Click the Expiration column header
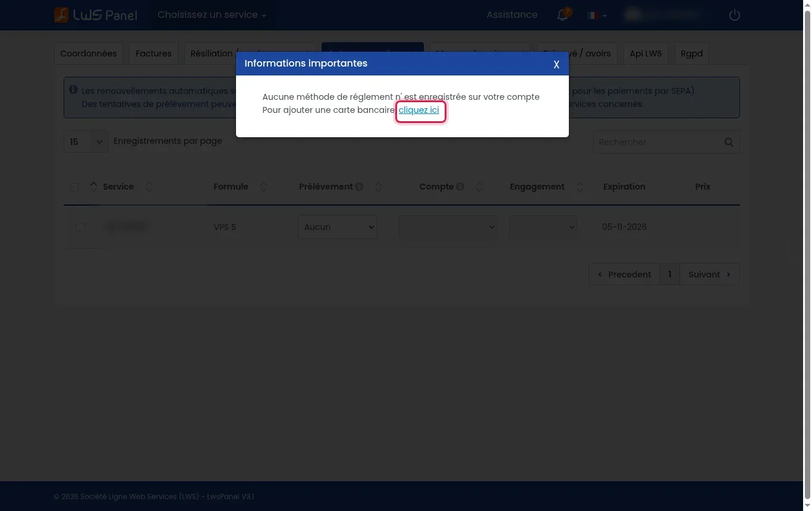 pyautogui.click(x=624, y=187)
